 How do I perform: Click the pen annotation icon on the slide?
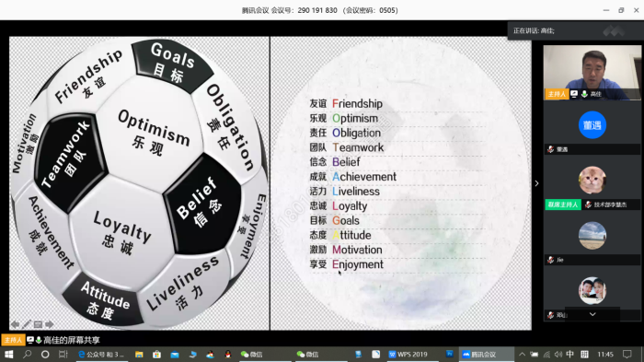[x=27, y=324]
